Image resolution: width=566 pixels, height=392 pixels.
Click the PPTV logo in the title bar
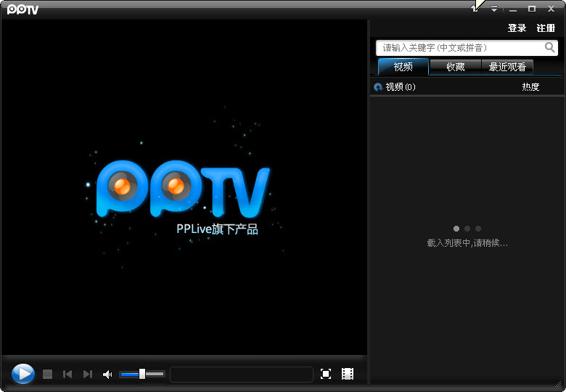(x=22, y=9)
